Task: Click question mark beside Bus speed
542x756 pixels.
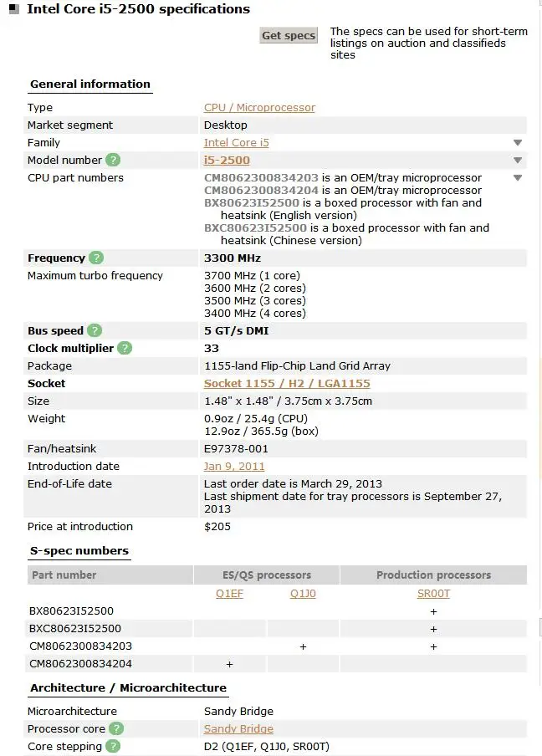Action: (x=95, y=330)
